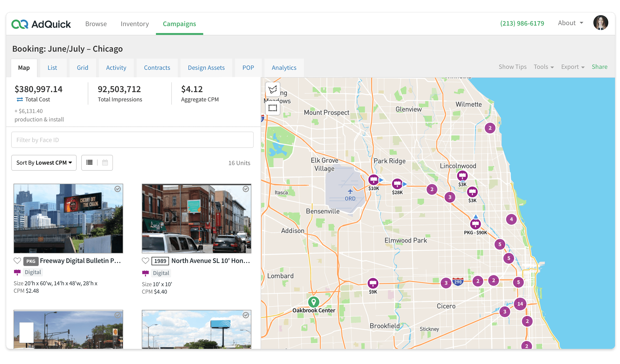
Task: Toggle heart on North Avenue SL listing
Action: tap(145, 261)
